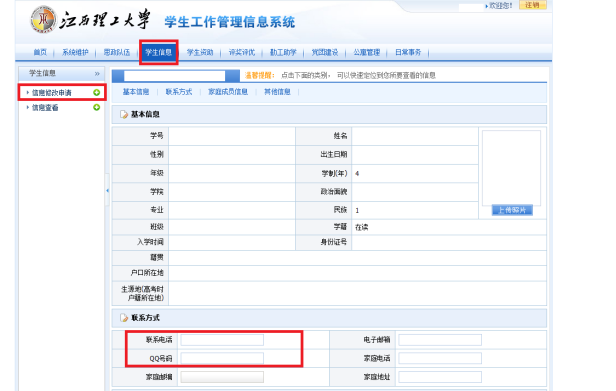Focus the 联系电话 input field
Screen dimensions: 616x391
(222, 340)
